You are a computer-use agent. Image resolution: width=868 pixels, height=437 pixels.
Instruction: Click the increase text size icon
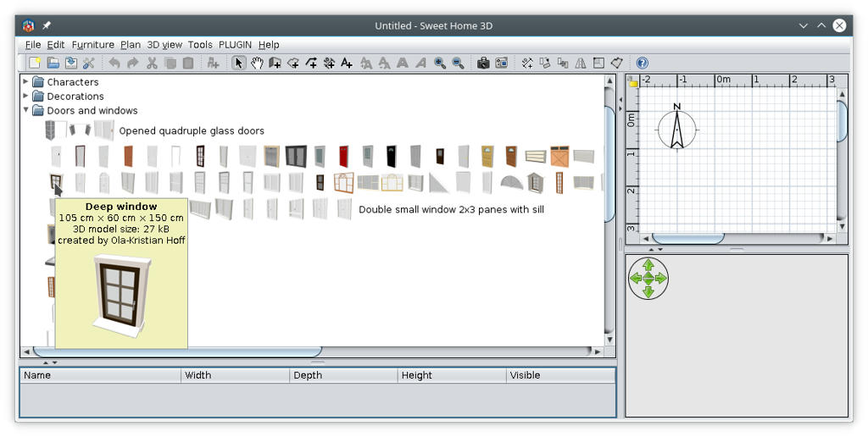[x=366, y=63]
